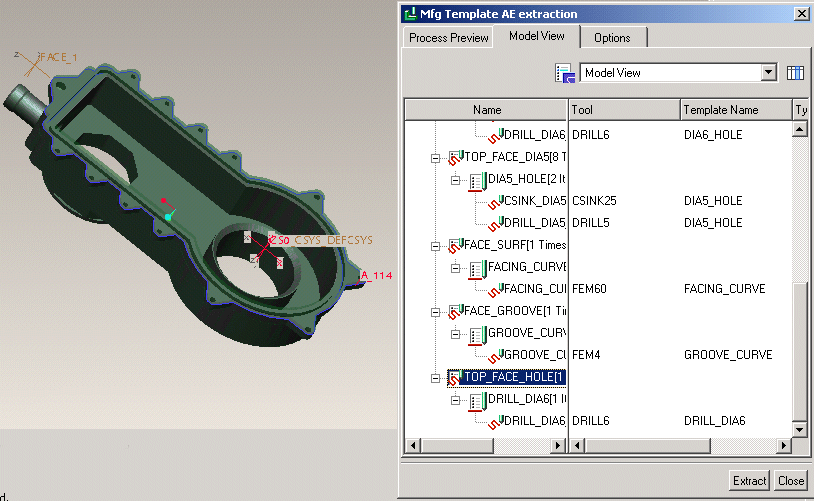Click the FACE_SURF annotation icon
The image size is (814, 501).
455,245
